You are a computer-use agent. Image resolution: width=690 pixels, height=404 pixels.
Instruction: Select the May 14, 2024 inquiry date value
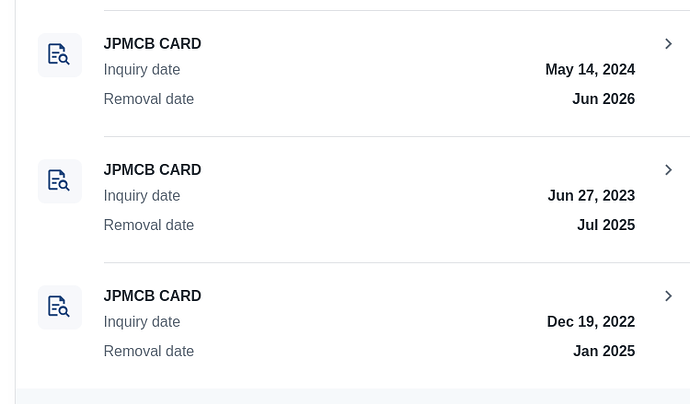point(590,70)
